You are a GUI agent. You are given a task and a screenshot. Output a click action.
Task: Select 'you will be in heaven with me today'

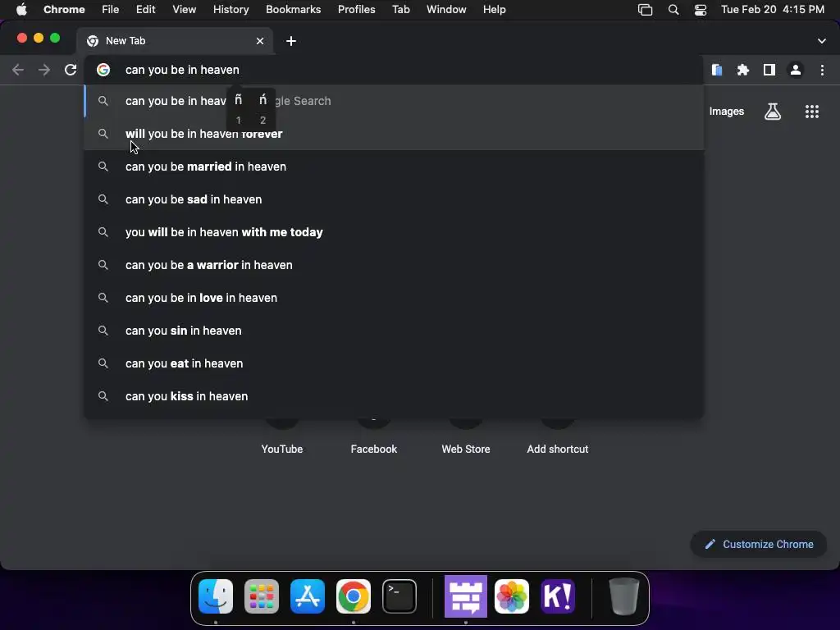[394, 232]
